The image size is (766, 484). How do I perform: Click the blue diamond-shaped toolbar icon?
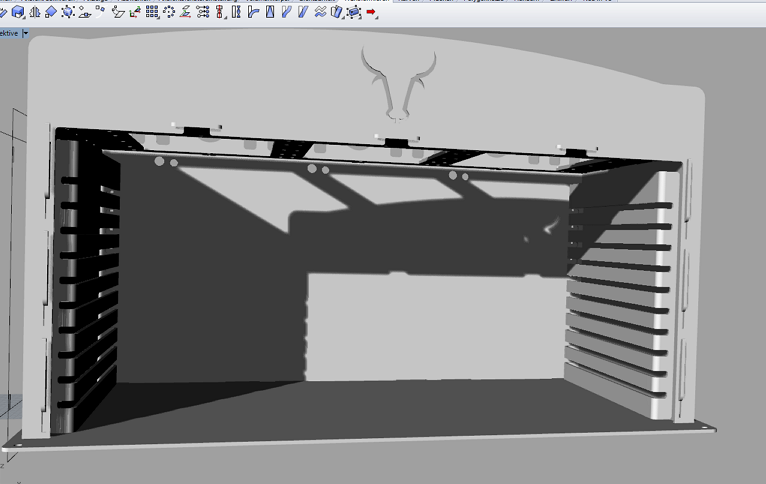click(51, 12)
